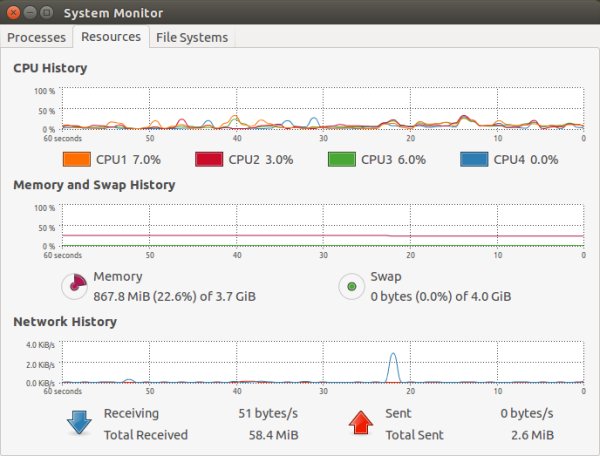Click the red Sent up arrow icon

pos(359,424)
